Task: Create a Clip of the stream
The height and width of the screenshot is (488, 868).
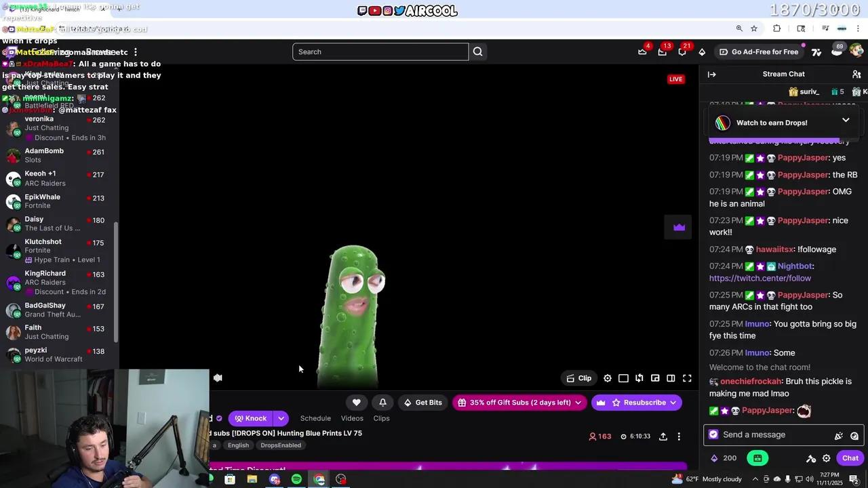Action: pos(579,378)
